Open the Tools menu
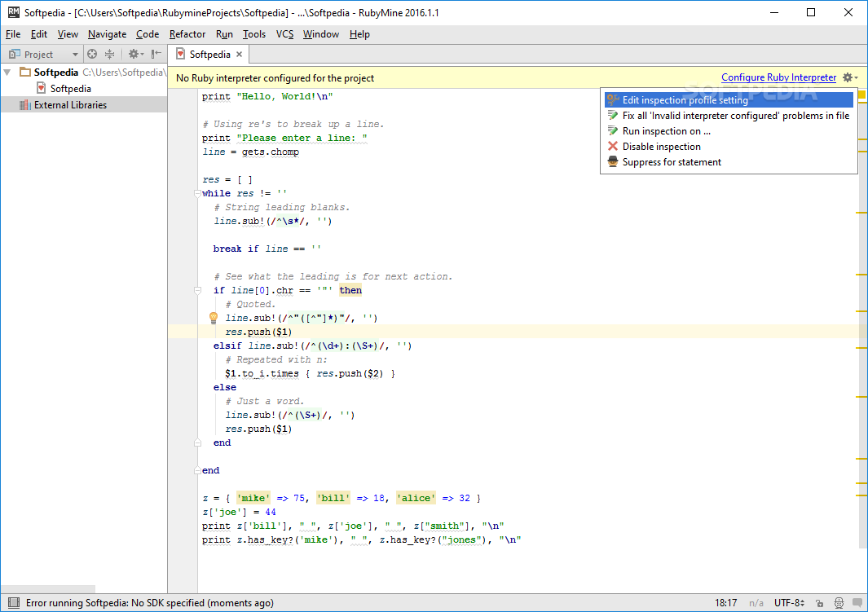 pos(254,34)
